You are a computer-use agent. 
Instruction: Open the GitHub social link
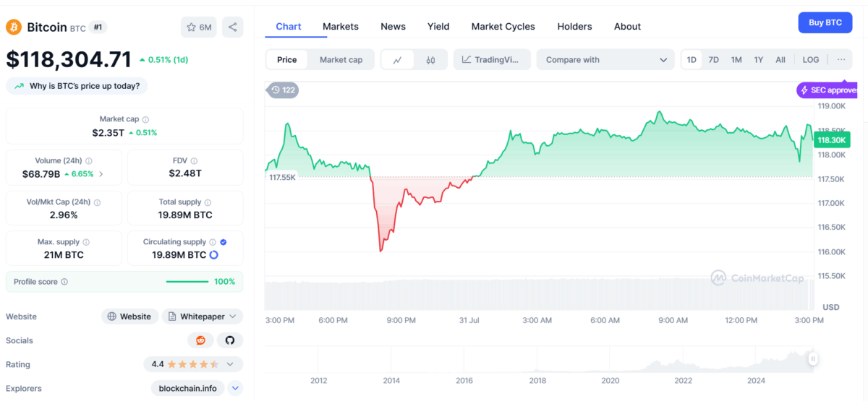tap(230, 340)
